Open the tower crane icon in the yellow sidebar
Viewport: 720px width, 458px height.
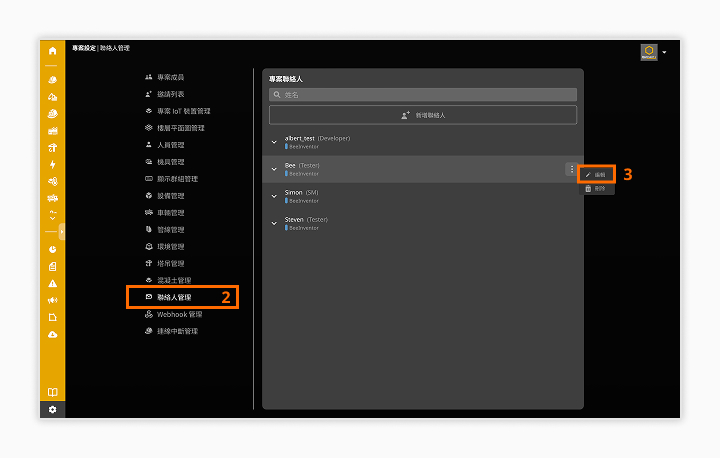52,148
